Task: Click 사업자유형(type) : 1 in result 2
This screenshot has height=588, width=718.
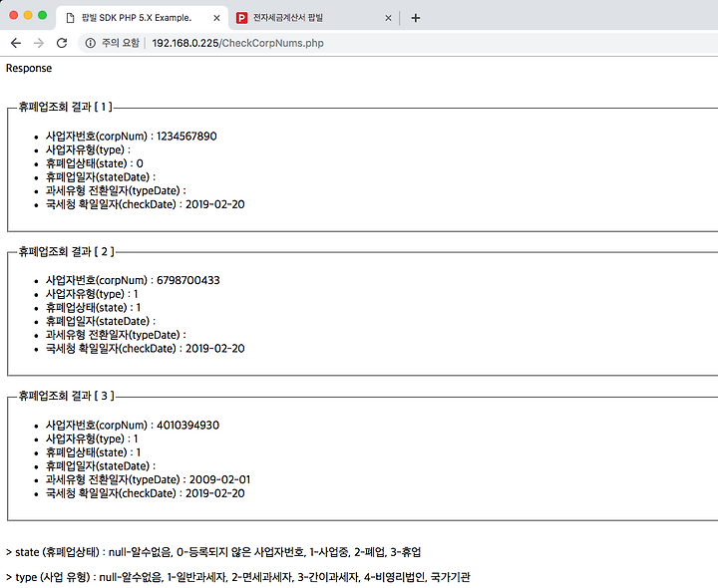Action: [92, 294]
